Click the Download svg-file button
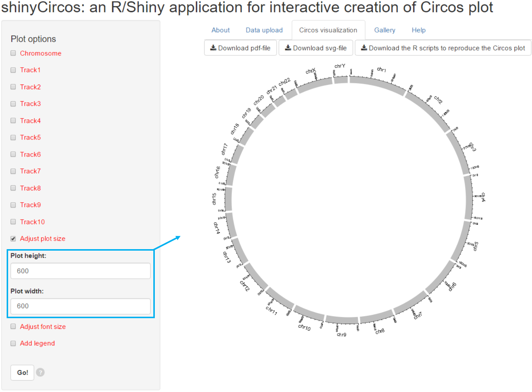Image resolution: width=532 pixels, height=392 pixels. 316,48
